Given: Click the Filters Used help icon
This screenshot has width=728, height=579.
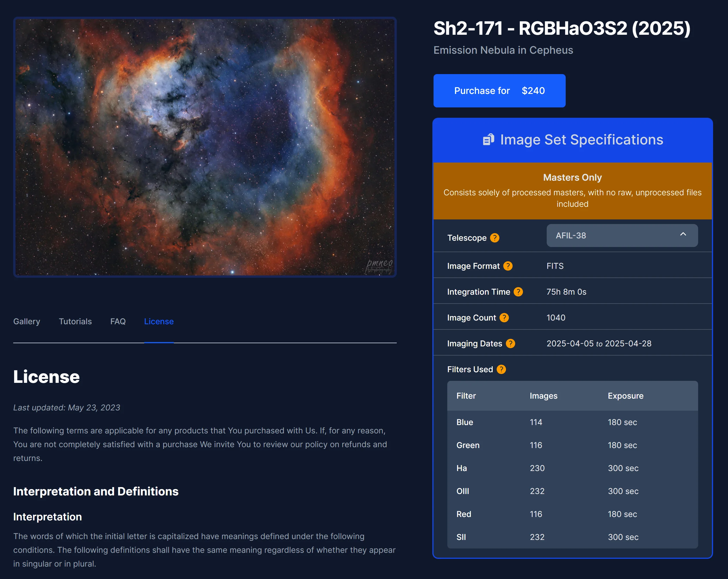Looking at the screenshot, I should coord(501,369).
